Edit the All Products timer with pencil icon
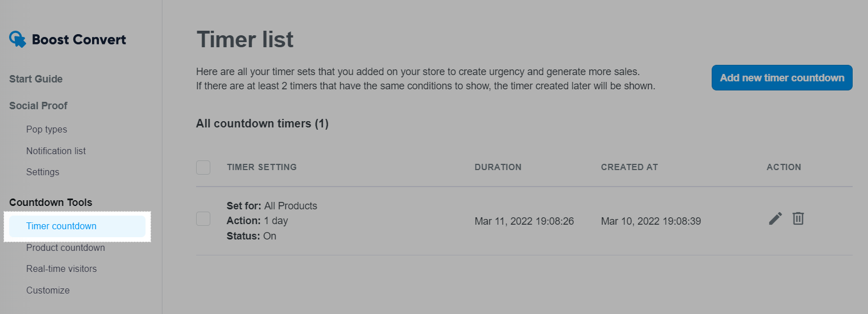 [775, 218]
